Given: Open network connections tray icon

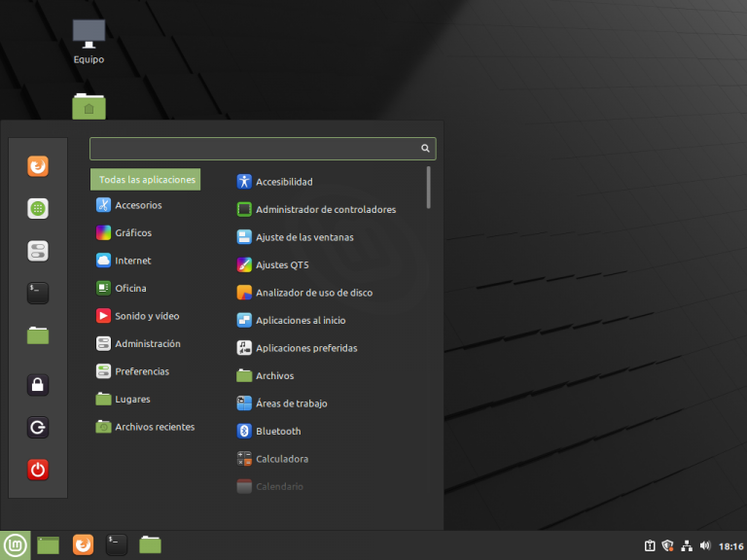Looking at the screenshot, I should [x=687, y=545].
